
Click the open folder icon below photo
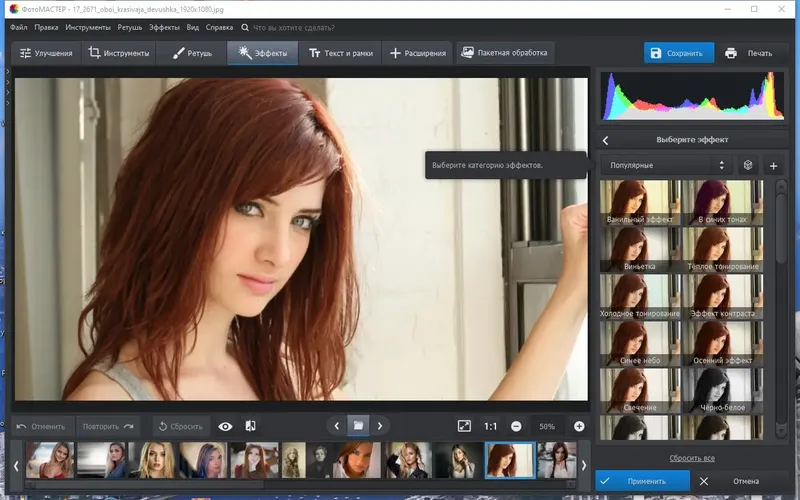(358, 426)
